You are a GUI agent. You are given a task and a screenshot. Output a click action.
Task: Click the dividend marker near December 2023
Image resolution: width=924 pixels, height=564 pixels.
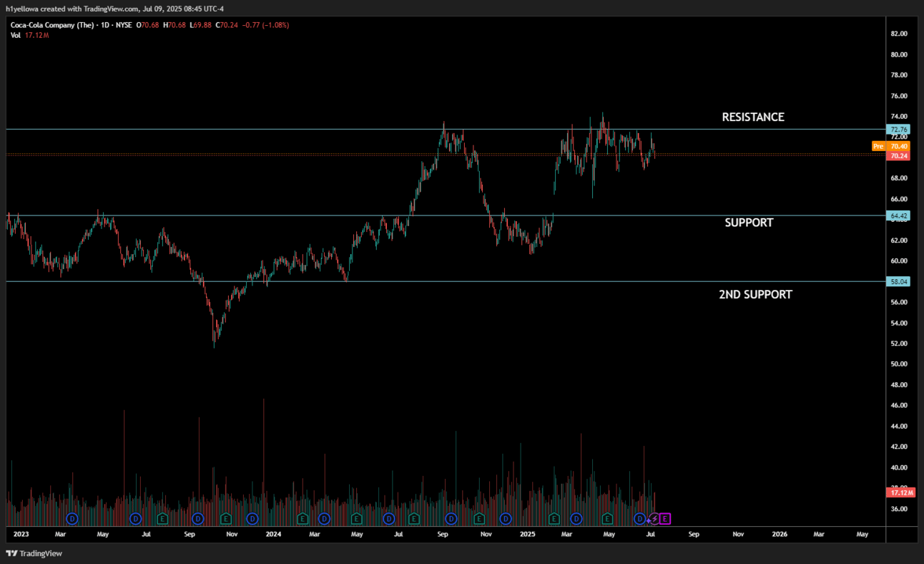tap(252, 518)
